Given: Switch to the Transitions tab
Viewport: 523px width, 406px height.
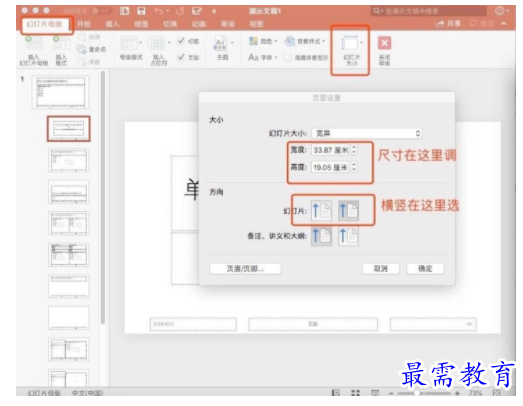Looking at the screenshot, I should tap(170, 24).
